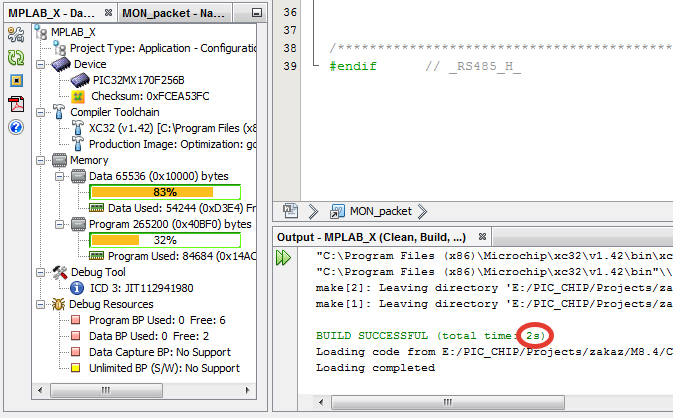Click the MON_packet breadcrumb label
673x418 pixels.
381,211
